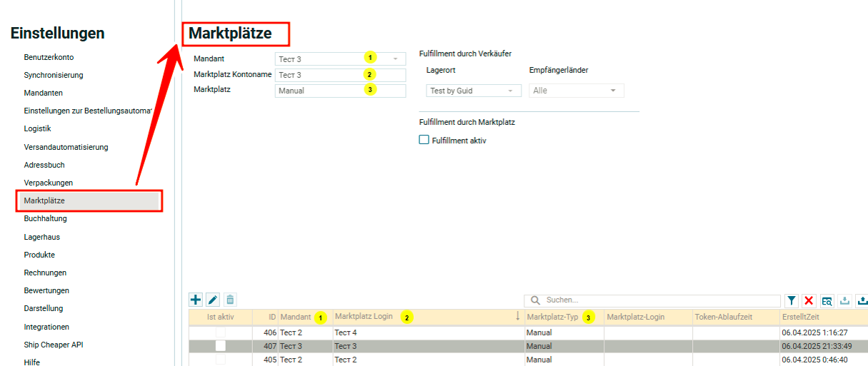The height and width of the screenshot is (366, 868).
Task: Sort by the Marktplatz-Typ column header
Action: point(552,317)
